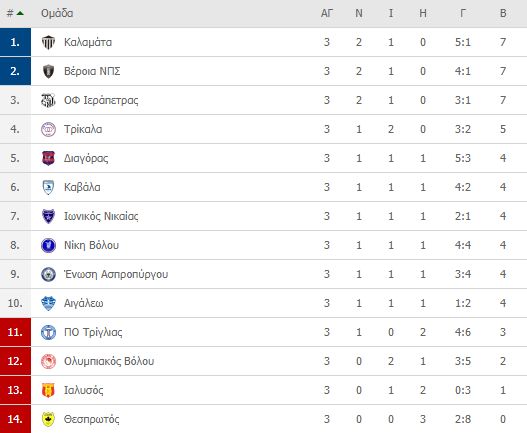Open the Ένωση Ασπροπύργου team link
Viewport: 527px width, 433px height.
[x=116, y=274]
